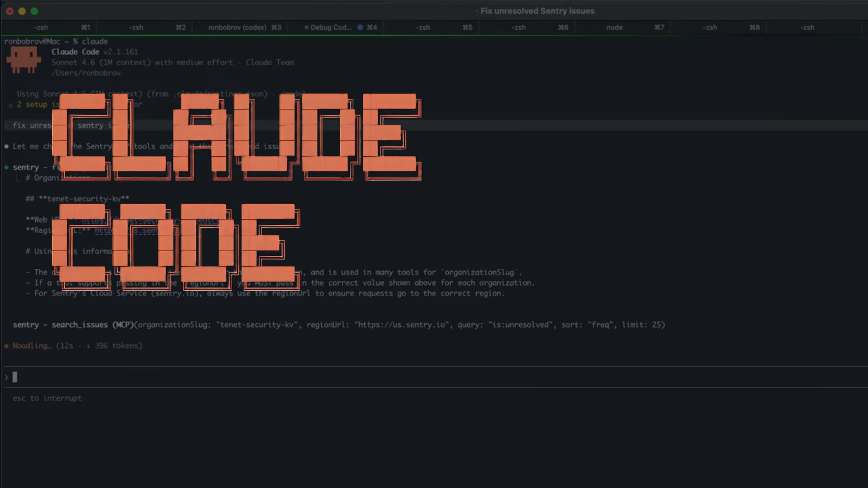Click the blue activity dot on Debug Cod tab

click(360, 27)
